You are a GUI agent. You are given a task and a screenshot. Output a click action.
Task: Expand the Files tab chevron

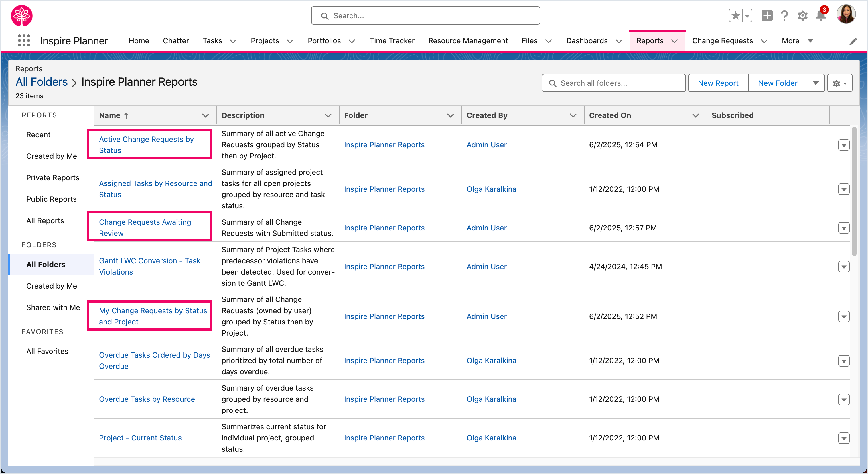(549, 41)
